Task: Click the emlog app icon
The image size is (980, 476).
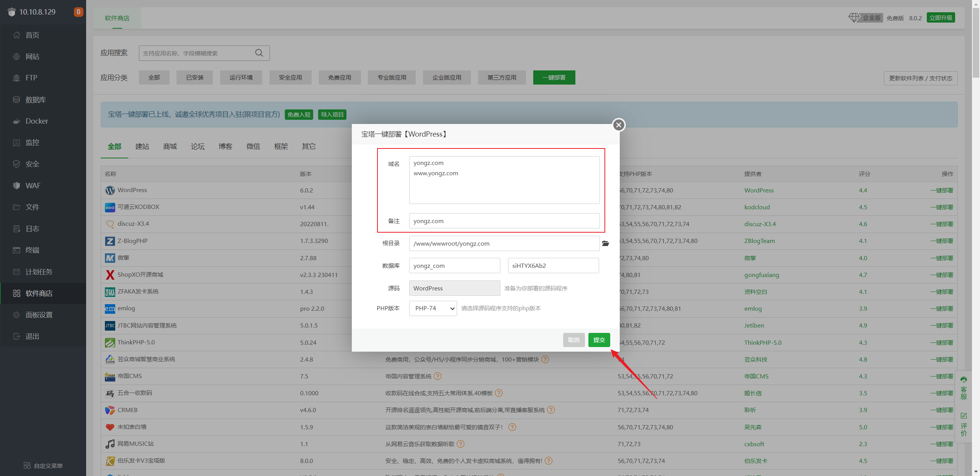Action: (110, 308)
